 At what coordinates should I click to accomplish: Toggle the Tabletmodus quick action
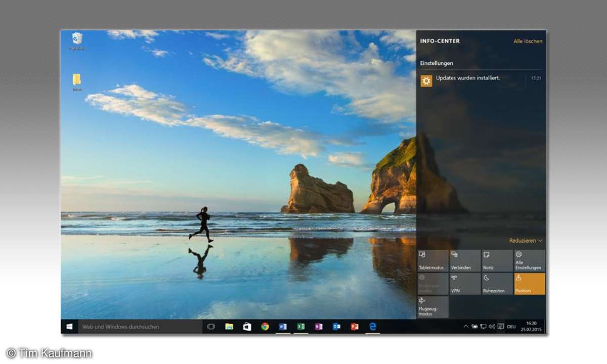[433, 261]
